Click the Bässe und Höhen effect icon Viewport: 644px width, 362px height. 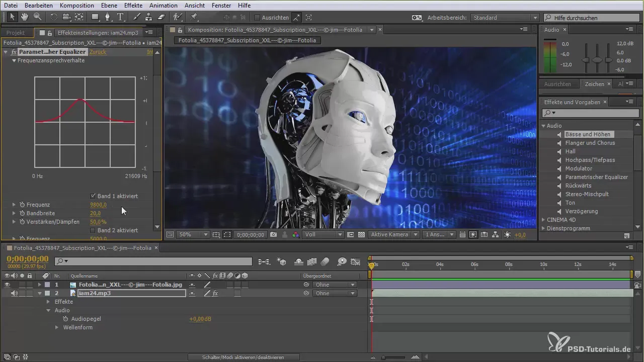559,135
